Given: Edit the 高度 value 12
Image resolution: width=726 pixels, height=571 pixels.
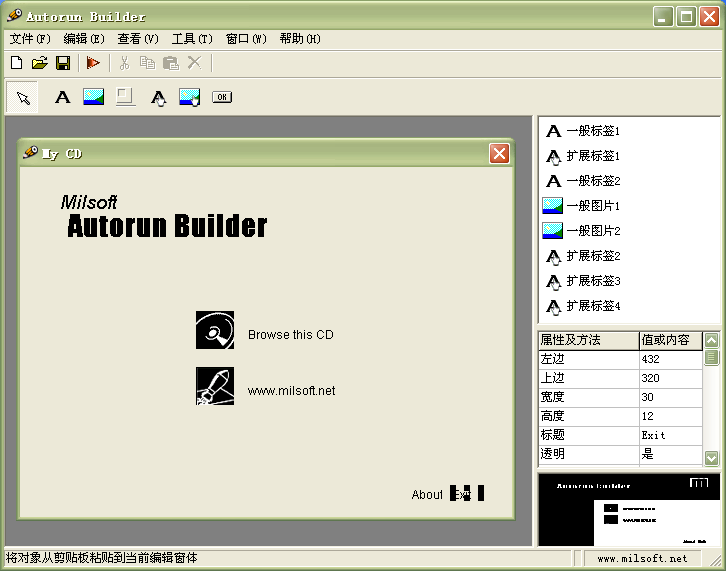Looking at the screenshot, I should [x=670, y=416].
